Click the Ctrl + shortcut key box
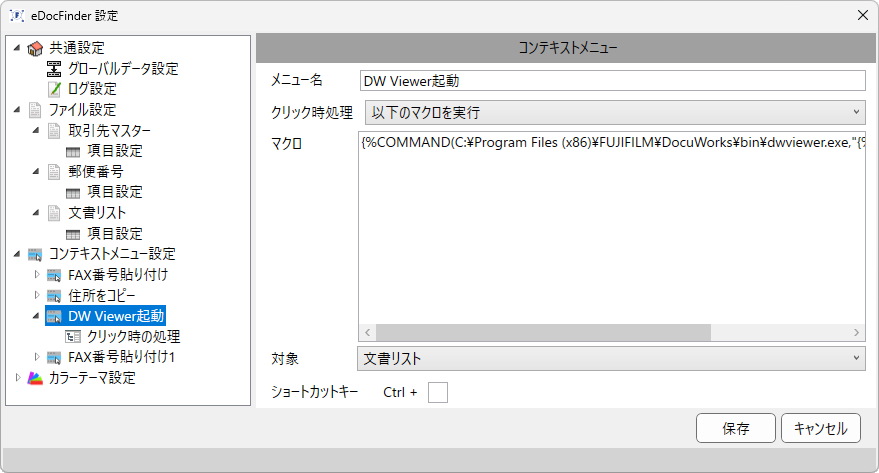Viewport: 879px width, 473px height. 438,392
